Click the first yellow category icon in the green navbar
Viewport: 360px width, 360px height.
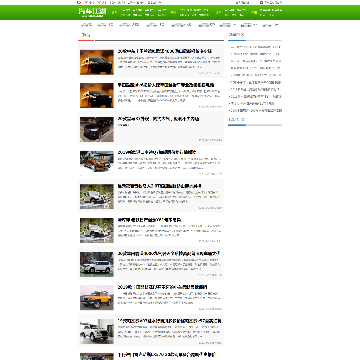coord(114,12)
